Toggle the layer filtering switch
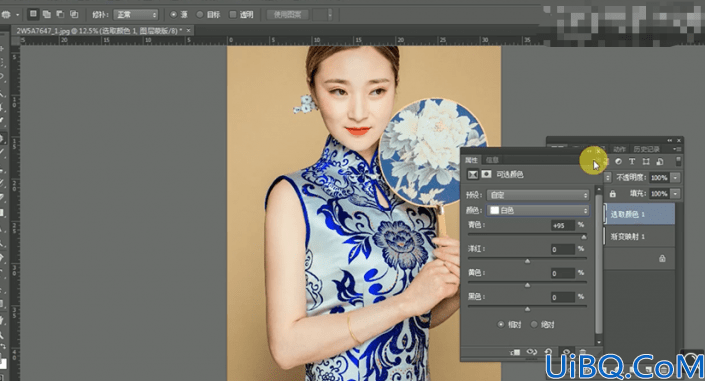This screenshot has width=705, height=381. pyautogui.click(x=678, y=161)
